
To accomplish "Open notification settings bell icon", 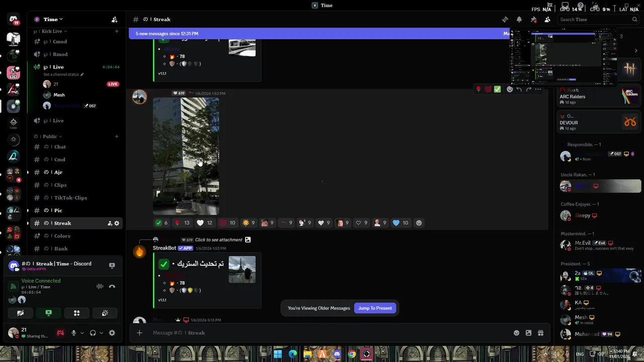I will tap(519, 20).
